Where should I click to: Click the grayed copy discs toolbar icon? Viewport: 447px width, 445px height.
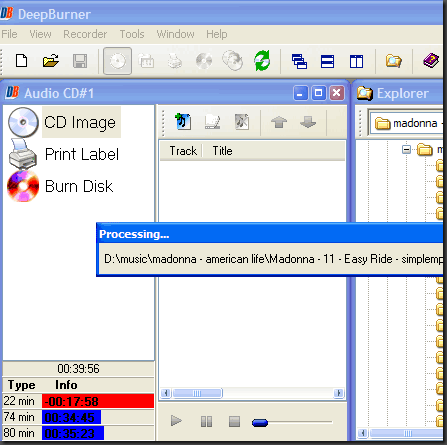click(x=233, y=61)
